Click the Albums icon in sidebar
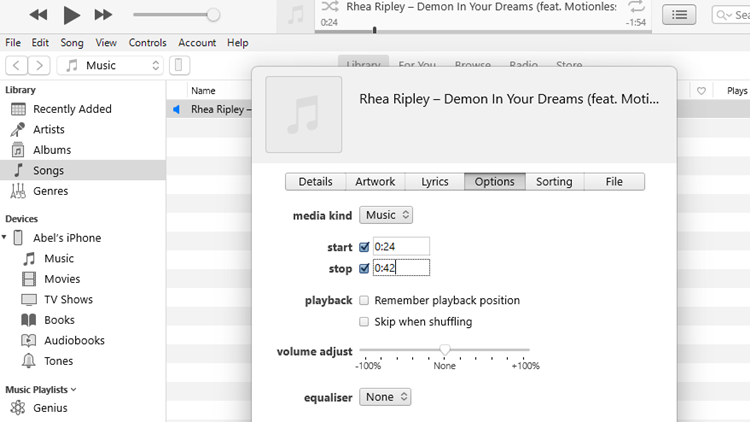 coord(18,150)
